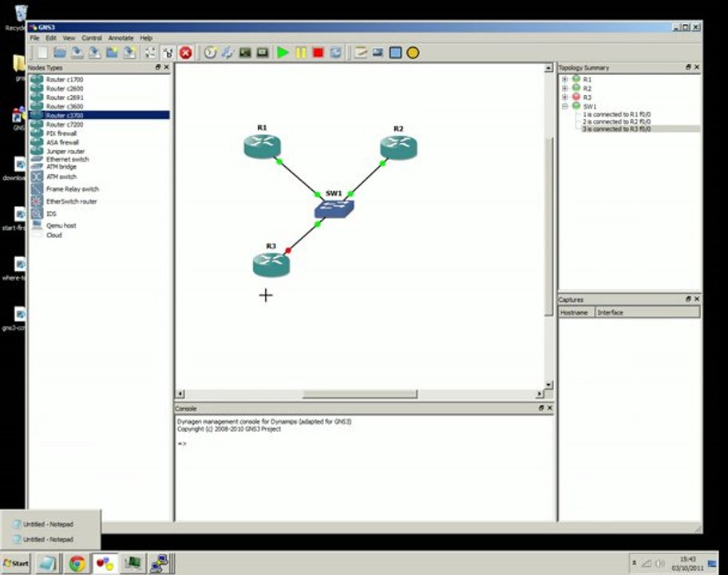Open a topology file via folder icon
Image resolution: width=728 pixels, height=575 pixels.
click(59, 53)
